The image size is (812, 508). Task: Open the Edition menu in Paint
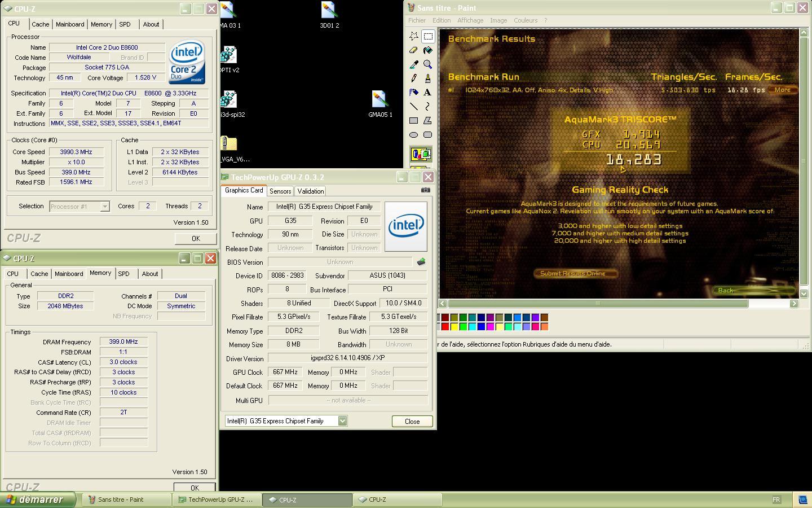(x=442, y=20)
